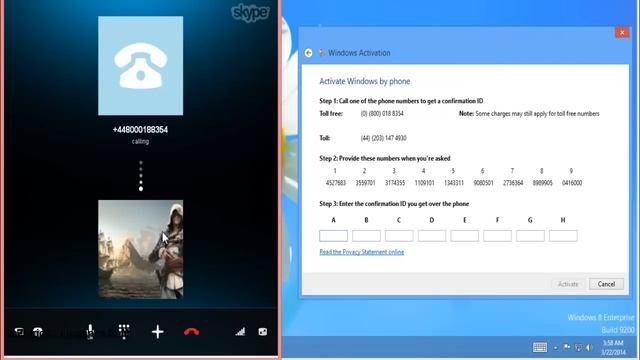
Task: Show hidden tray icons arrow
Action: (x=556, y=348)
